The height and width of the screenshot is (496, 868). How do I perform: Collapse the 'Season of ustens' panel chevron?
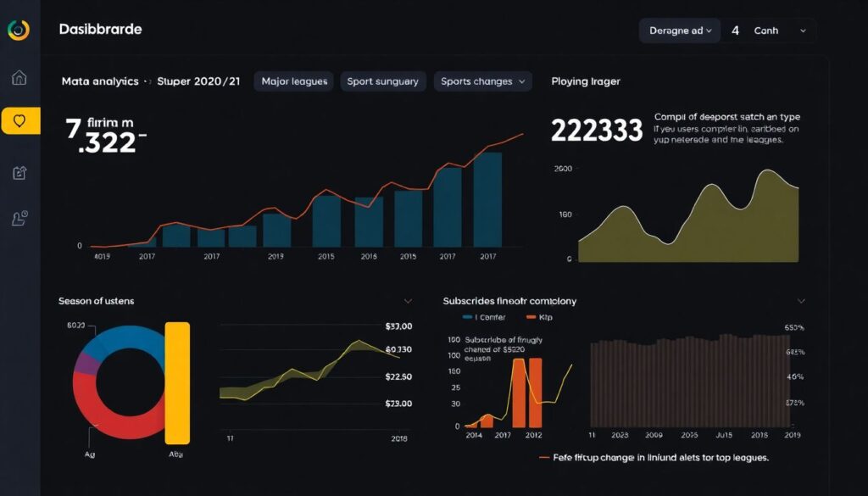[408, 301]
